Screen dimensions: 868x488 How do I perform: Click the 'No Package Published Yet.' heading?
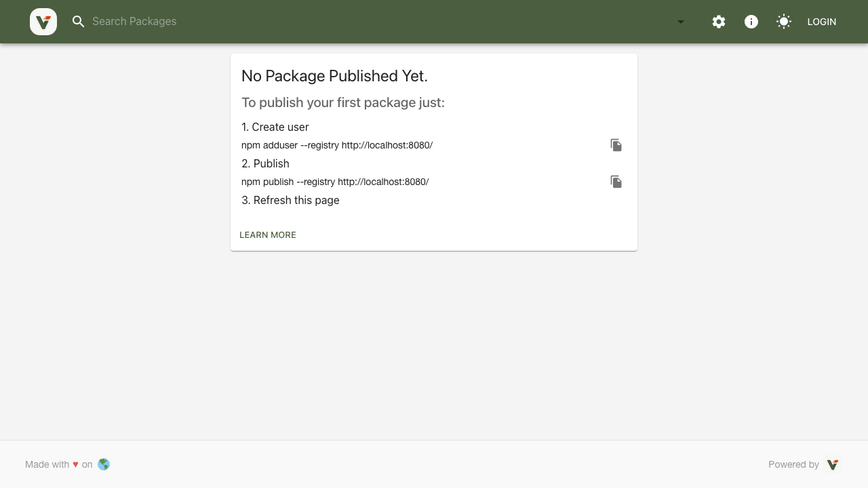334,76
